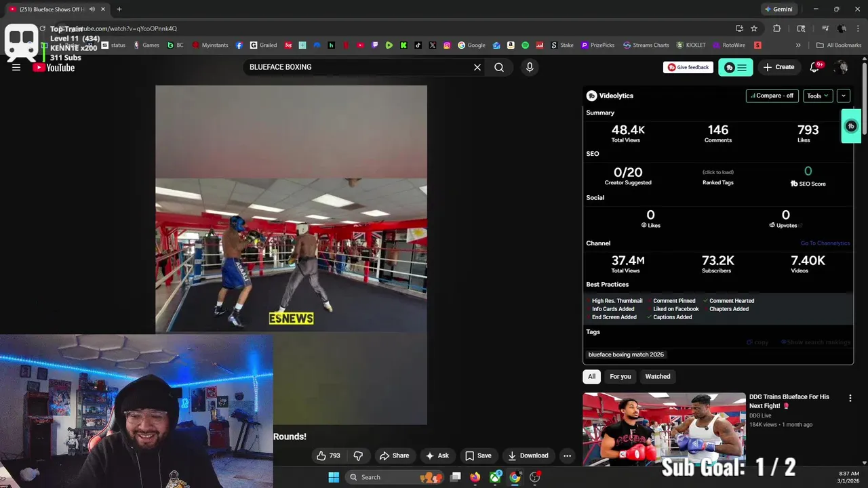Open the YouTube hamburger guide menu
Viewport: 868px width, 488px height.
pyautogui.click(x=16, y=67)
